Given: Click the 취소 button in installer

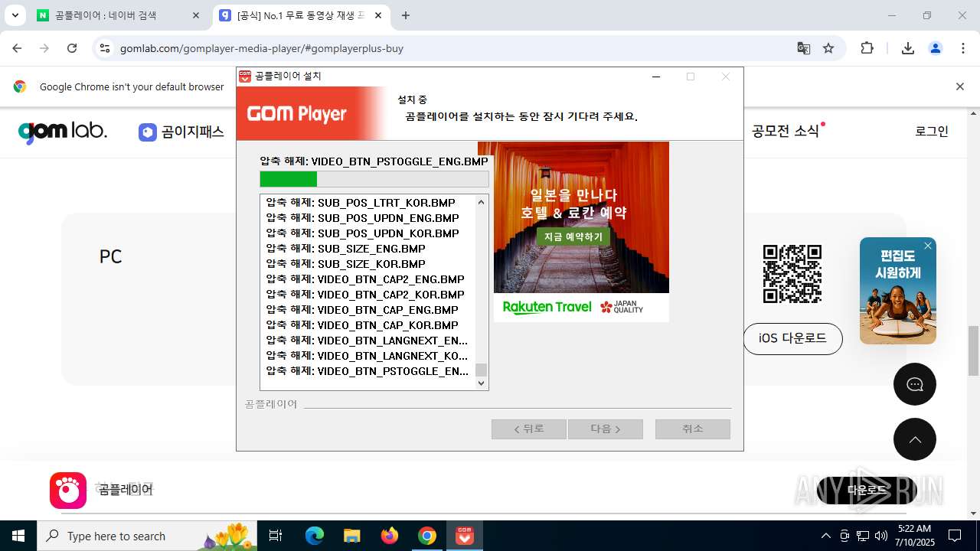Looking at the screenshot, I should (x=693, y=429).
